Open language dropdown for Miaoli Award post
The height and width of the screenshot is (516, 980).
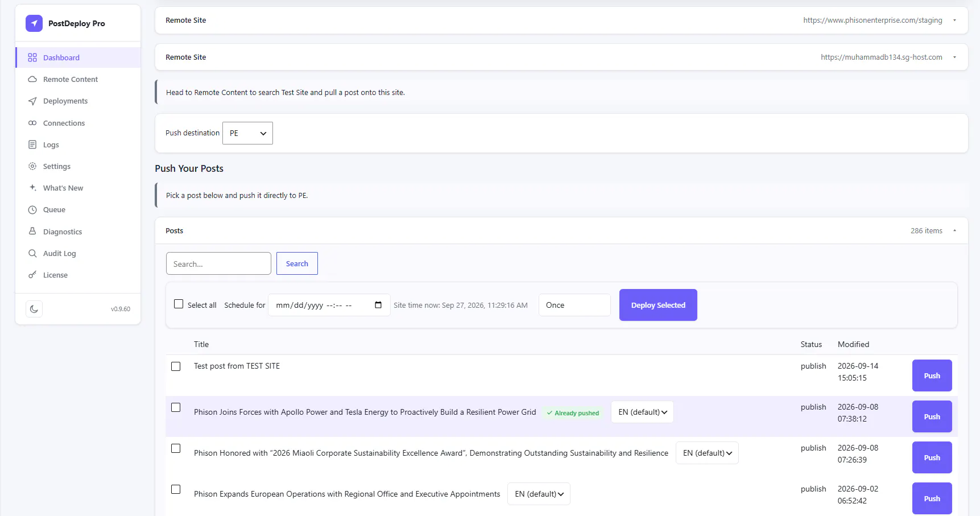707,453
